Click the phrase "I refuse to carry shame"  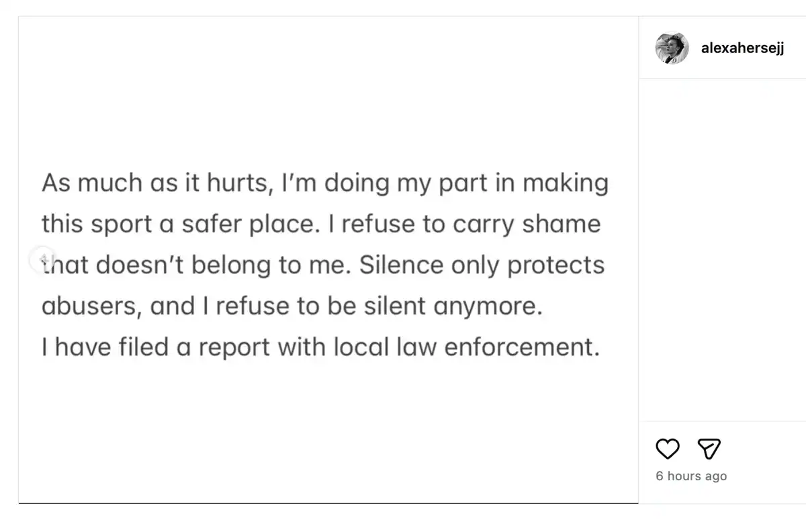click(x=464, y=224)
